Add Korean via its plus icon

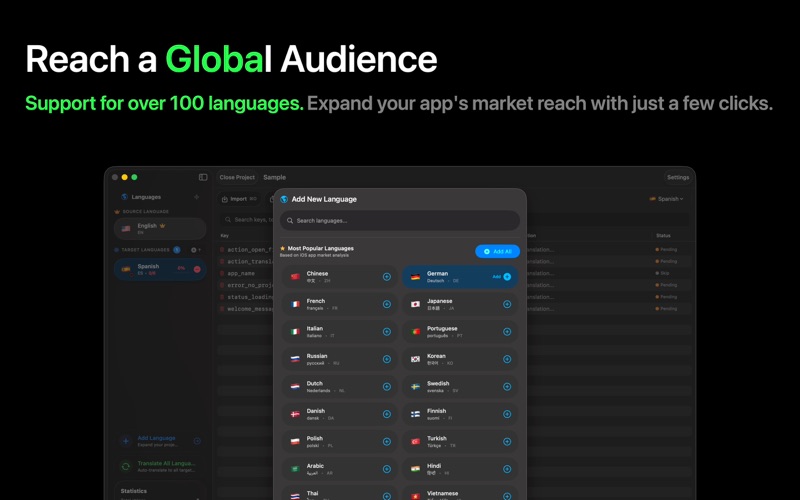[507, 359]
